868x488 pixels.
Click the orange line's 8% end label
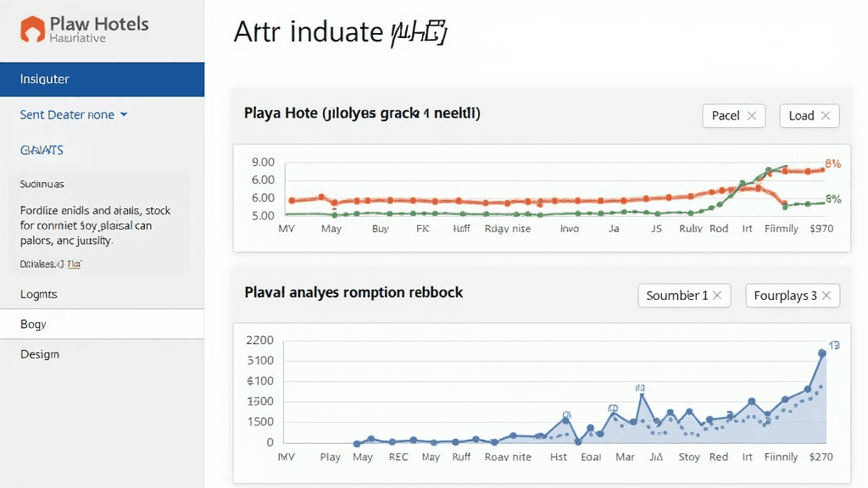tap(832, 164)
